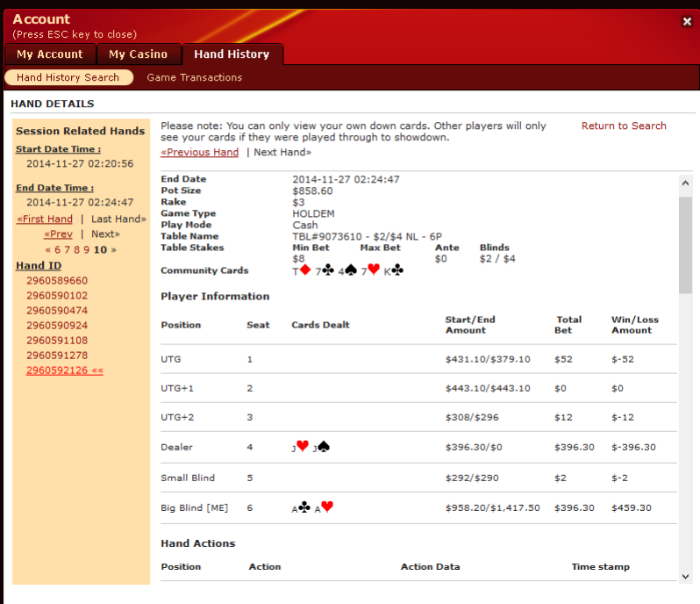700x604 pixels.
Task: Click Dealer's loss amount $-396.30
Action: pyautogui.click(x=633, y=447)
